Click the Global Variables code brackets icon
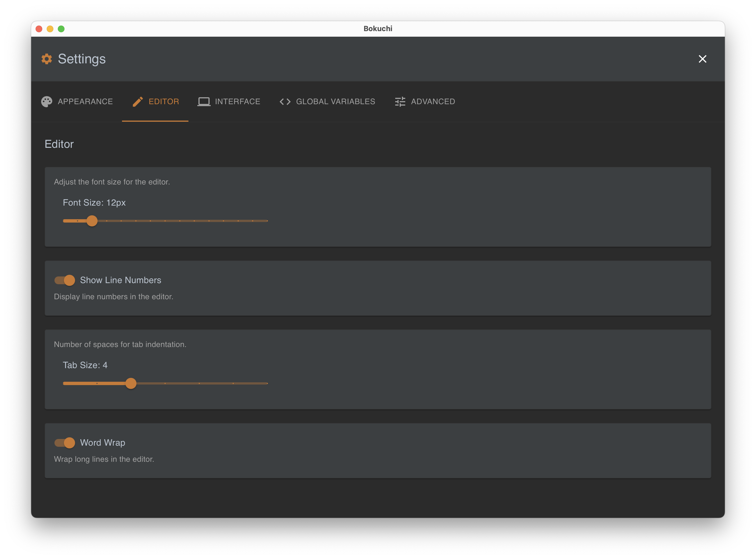The width and height of the screenshot is (756, 559). 285,101
